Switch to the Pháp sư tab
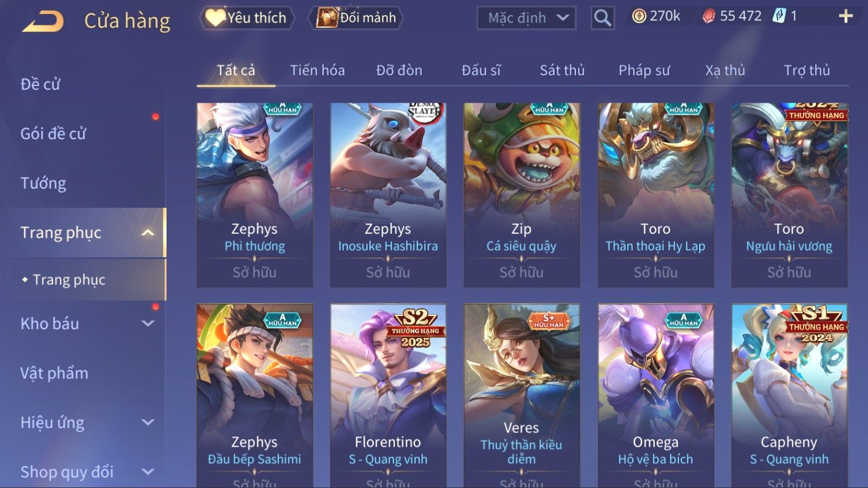The image size is (868, 488). [x=644, y=70]
